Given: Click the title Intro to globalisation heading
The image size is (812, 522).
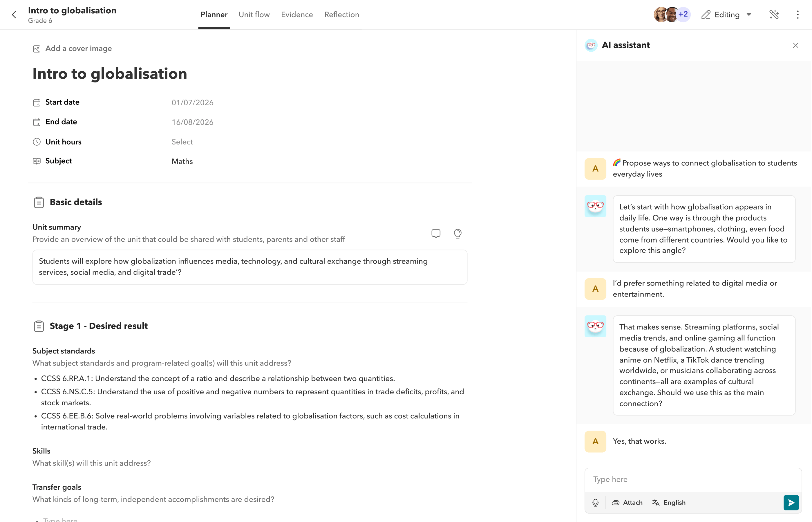Looking at the screenshot, I should point(110,73).
